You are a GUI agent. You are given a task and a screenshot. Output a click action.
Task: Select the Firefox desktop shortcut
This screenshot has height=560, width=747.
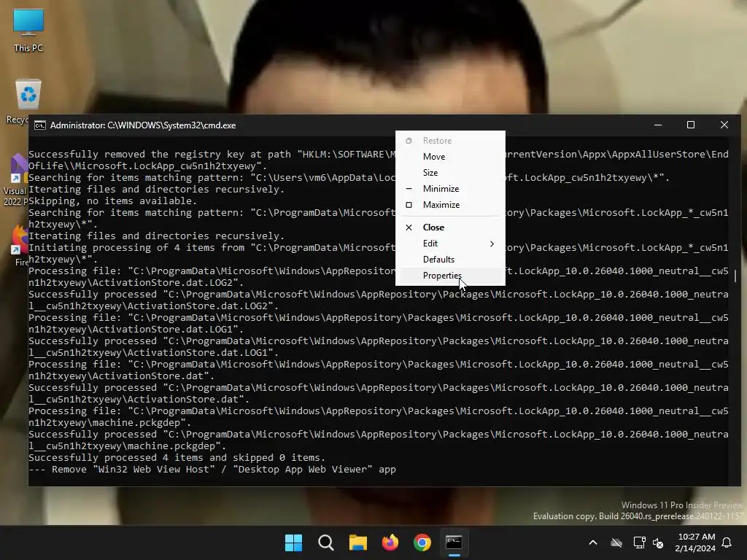[x=20, y=245]
